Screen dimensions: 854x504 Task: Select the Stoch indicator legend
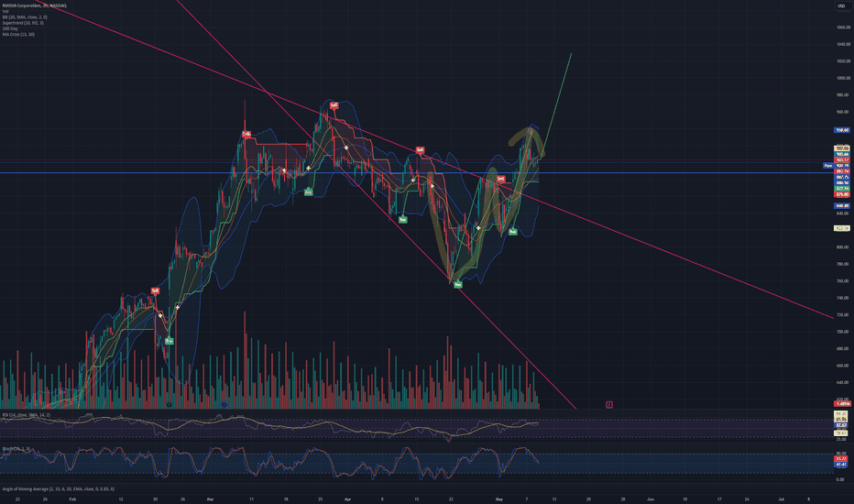pyautogui.click(x=16, y=449)
